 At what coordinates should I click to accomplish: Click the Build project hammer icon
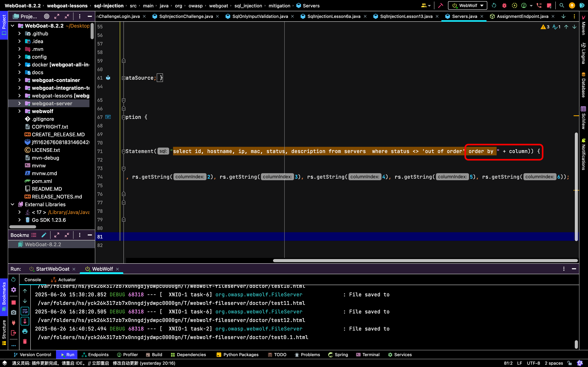click(x=441, y=5)
